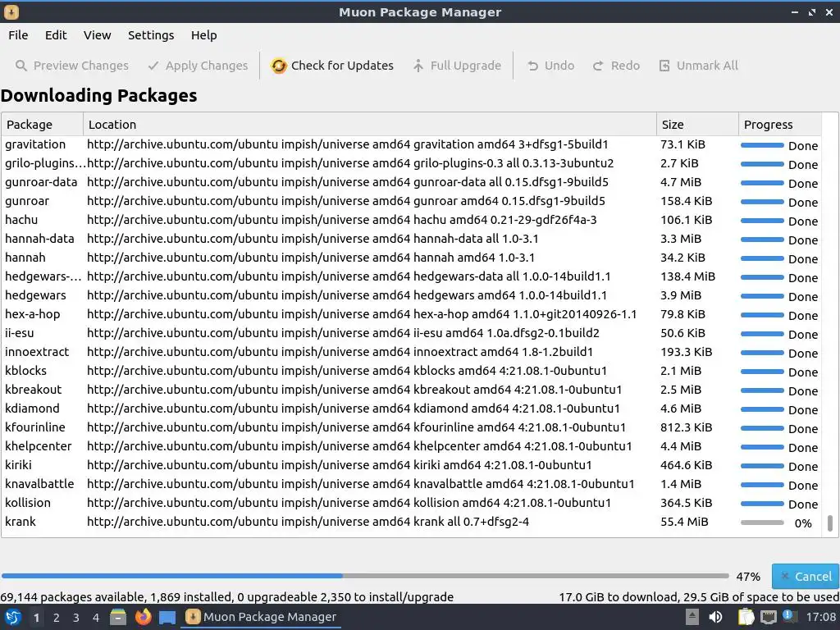Click the Preview Changes magnifier icon

coord(21,66)
